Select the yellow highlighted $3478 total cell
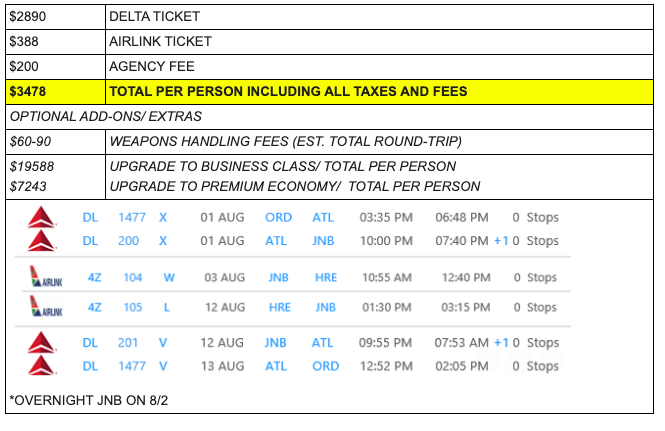The height and width of the screenshot is (431, 665). (56, 92)
